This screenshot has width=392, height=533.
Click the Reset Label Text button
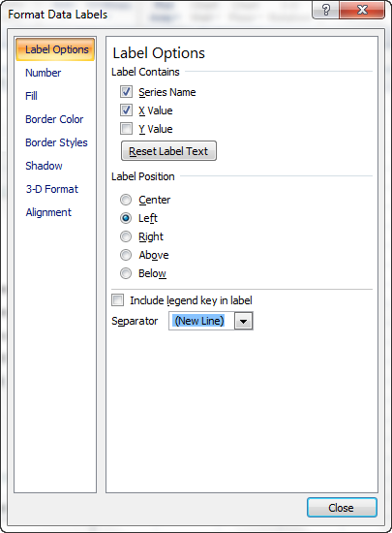[168, 151]
